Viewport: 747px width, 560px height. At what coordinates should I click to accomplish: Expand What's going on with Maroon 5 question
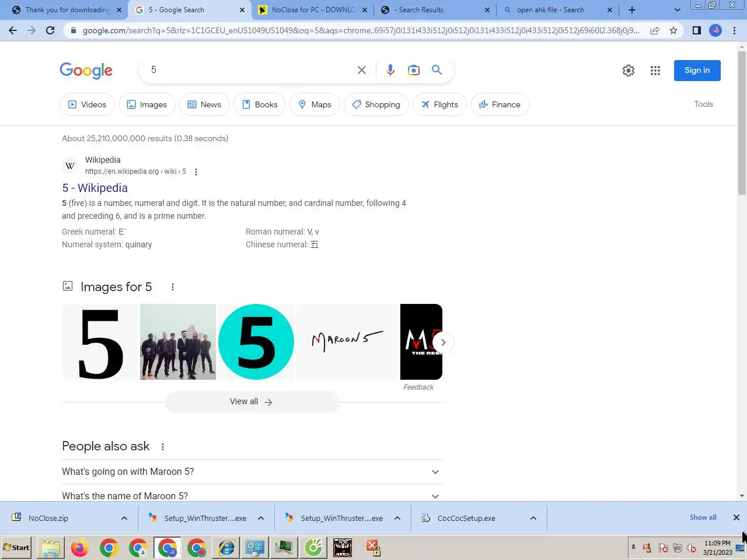point(252,472)
